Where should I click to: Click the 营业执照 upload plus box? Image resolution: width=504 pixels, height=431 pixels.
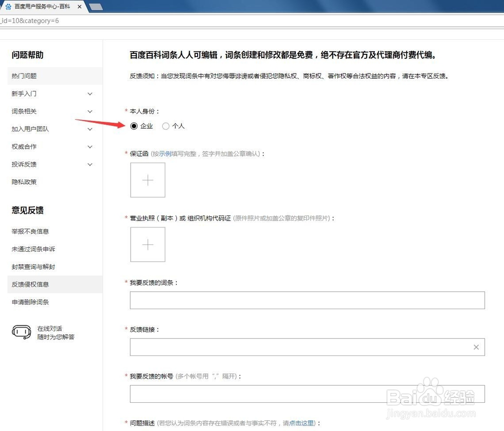(x=148, y=244)
